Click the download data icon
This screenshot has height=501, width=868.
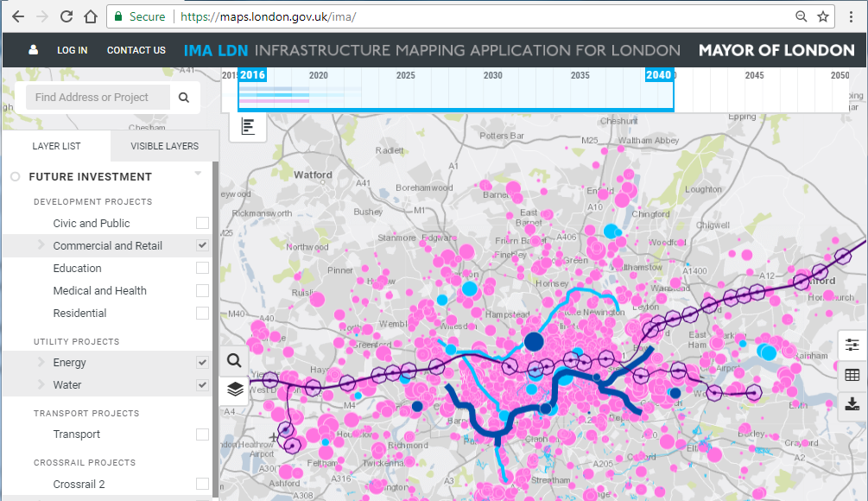point(852,403)
